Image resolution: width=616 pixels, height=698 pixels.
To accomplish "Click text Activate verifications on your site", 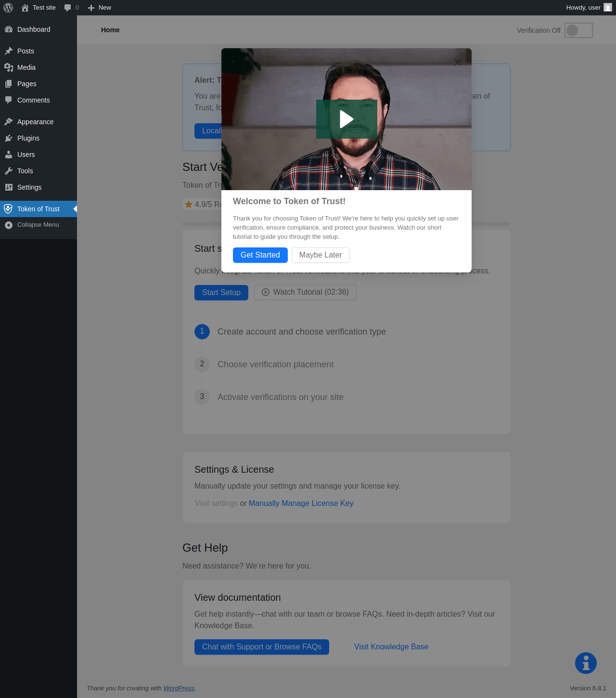I will pyautogui.click(x=281, y=397).
